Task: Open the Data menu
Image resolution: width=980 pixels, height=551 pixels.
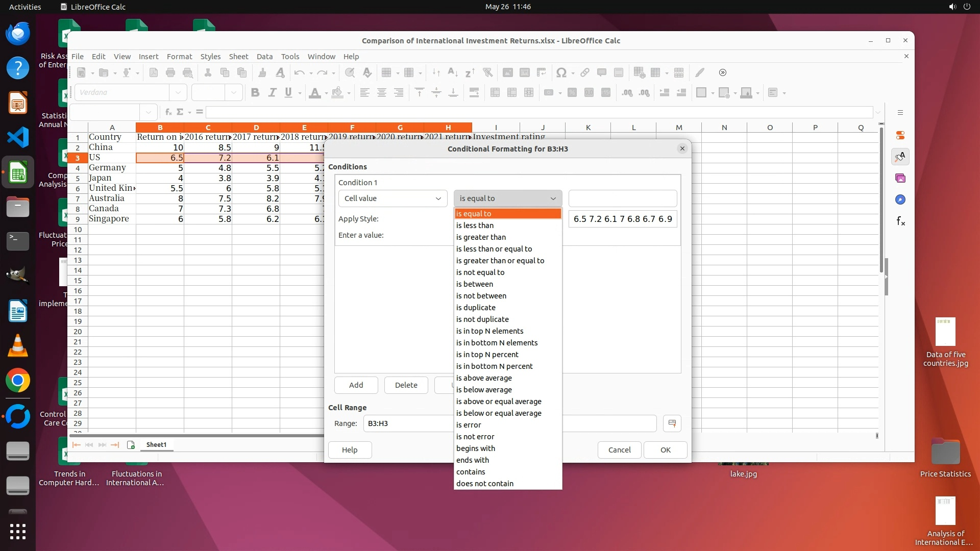Action: [x=264, y=57]
